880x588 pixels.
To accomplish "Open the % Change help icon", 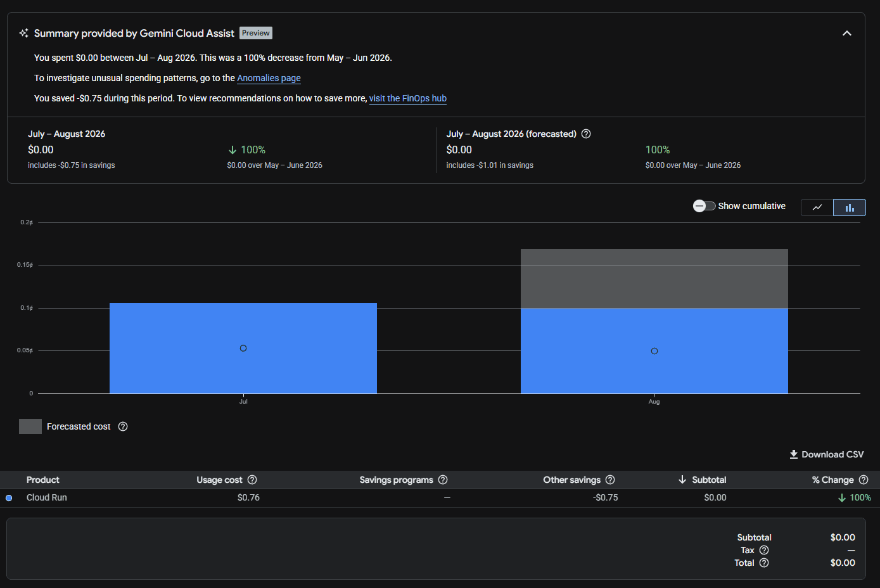I will (x=864, y=480).
